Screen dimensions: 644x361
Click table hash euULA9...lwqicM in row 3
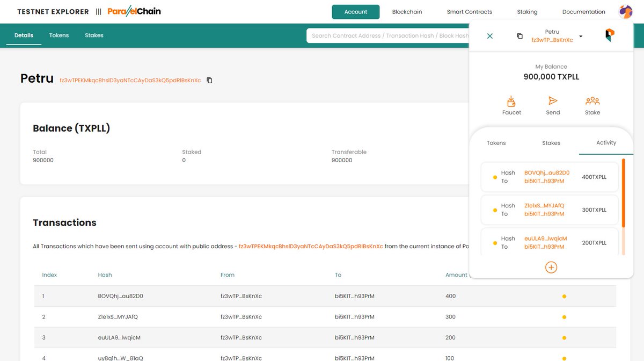coord(119,338)
